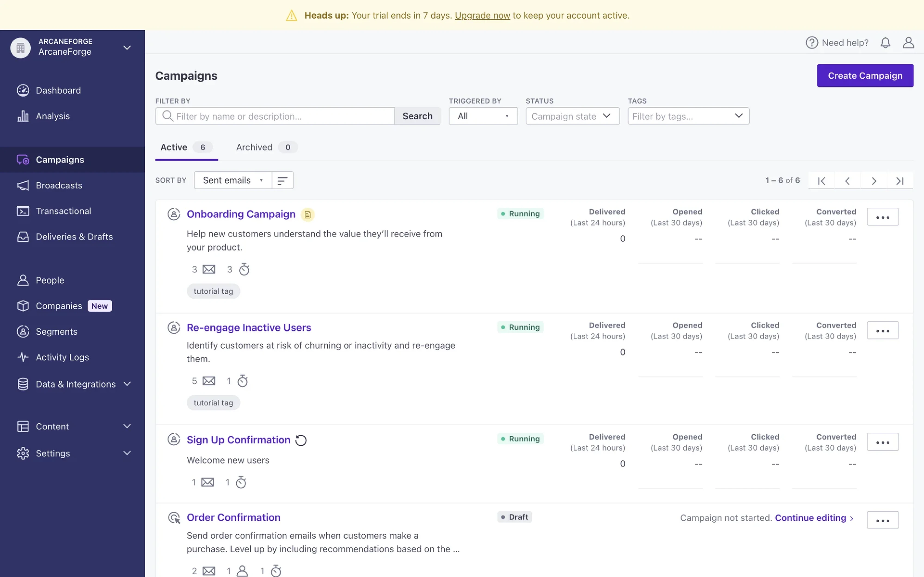This screenshot has width=924, height=577.
Task: Open the Triggered By All dropdown
Action: pyautogui.click(x=483, y=116)
